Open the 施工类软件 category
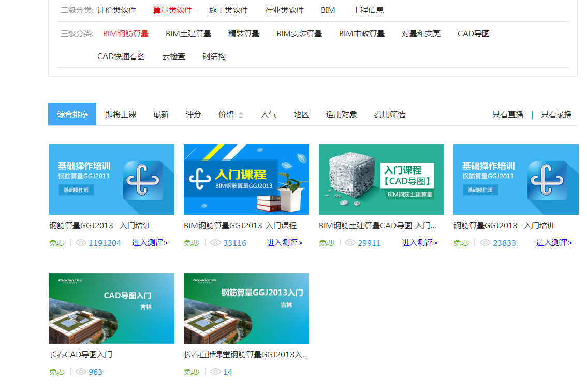 pos(228,10)
